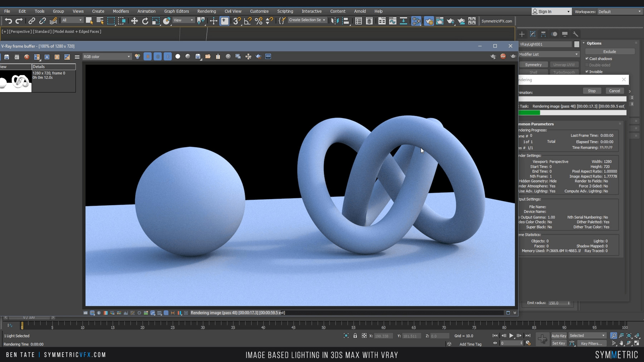This screenshot has width=644, height=362.
Task: Go to the end frame
Action: pyautogui.click(x=528, y=336)
